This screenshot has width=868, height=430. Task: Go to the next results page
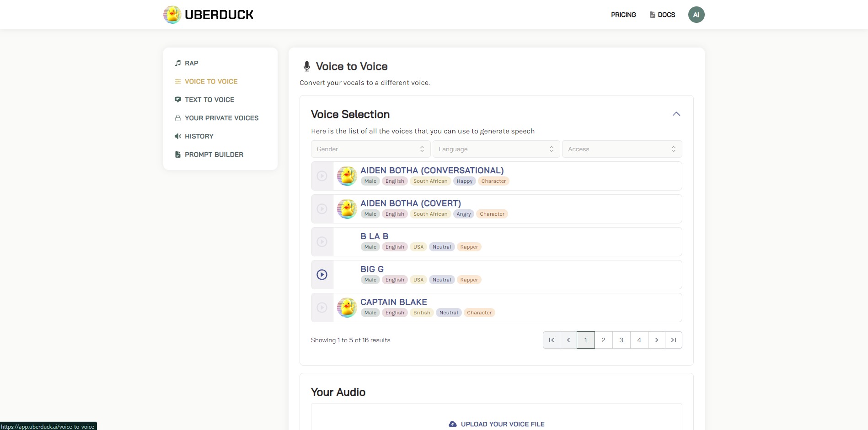(x=657, y=340)
